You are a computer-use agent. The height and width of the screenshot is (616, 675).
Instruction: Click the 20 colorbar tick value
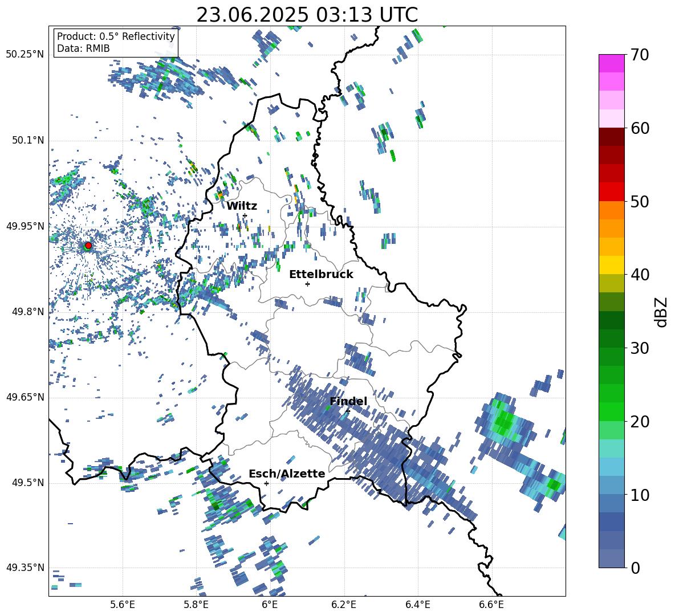(640, 422)
